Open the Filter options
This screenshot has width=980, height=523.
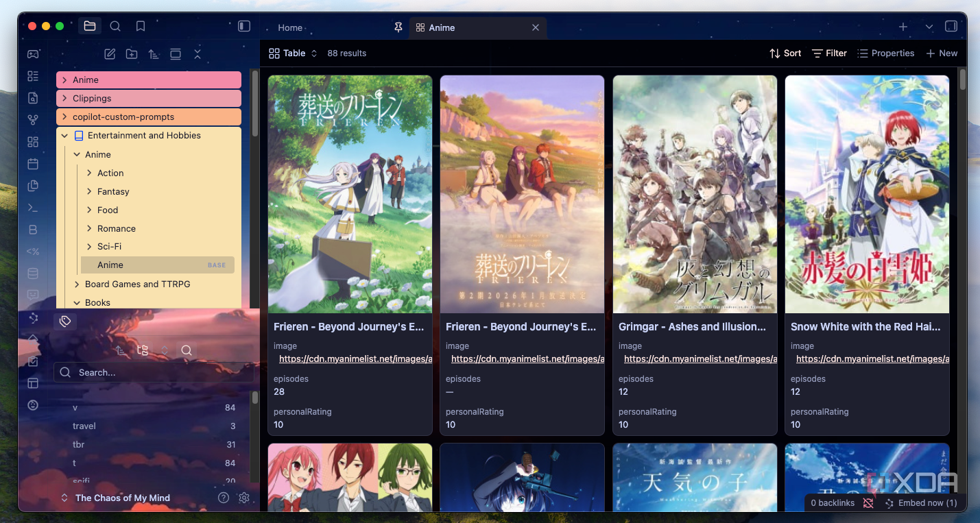[829, 53]
